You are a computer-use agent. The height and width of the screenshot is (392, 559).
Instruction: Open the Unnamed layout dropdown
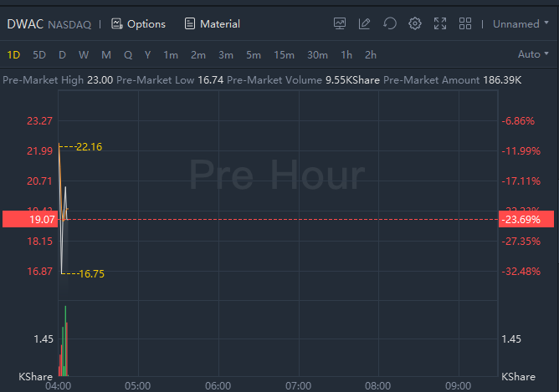[521, 23]
